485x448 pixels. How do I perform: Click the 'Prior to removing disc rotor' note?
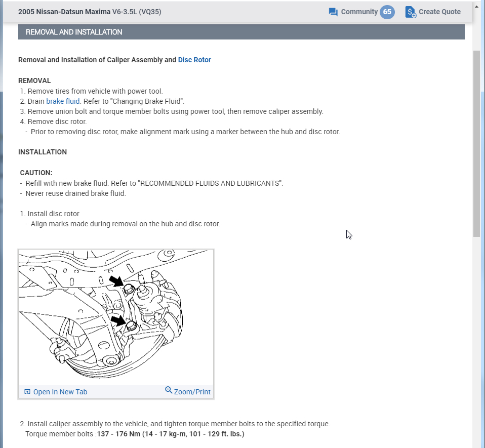coord(183,132)
